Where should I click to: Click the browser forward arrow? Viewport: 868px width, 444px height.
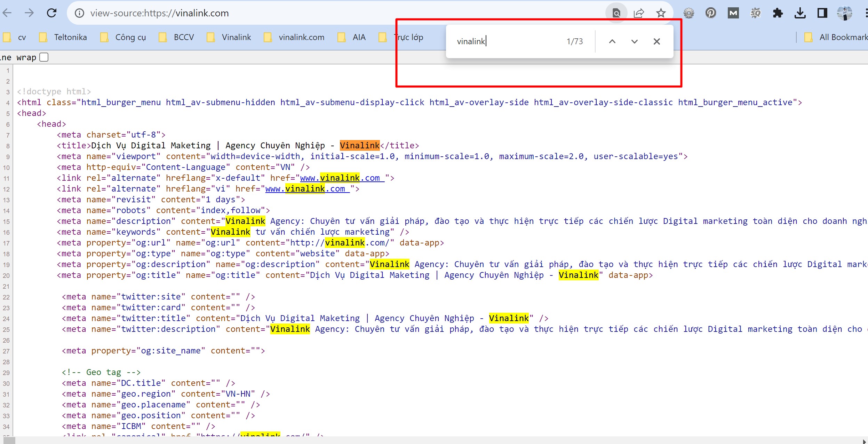(x=30, y=13)
